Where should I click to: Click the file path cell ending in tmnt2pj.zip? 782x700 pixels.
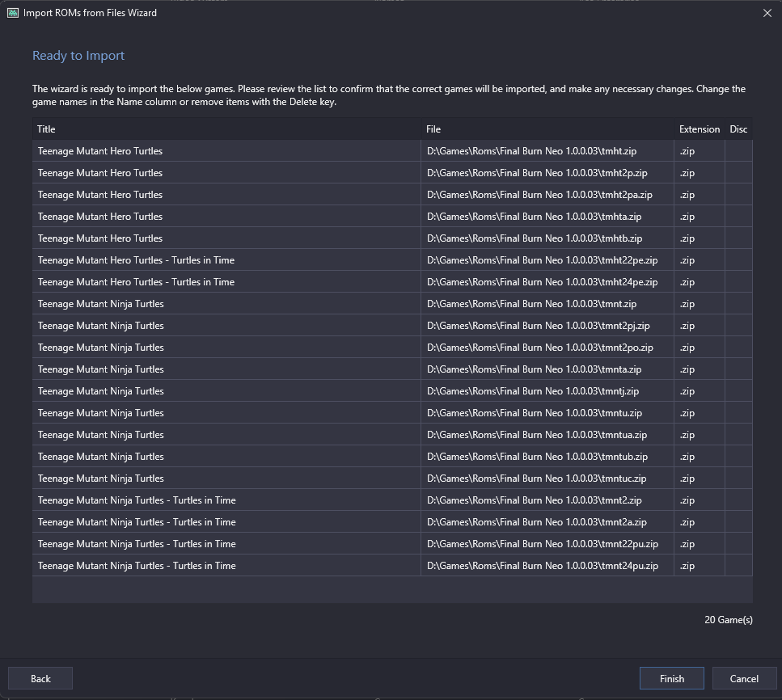[547, 326]
